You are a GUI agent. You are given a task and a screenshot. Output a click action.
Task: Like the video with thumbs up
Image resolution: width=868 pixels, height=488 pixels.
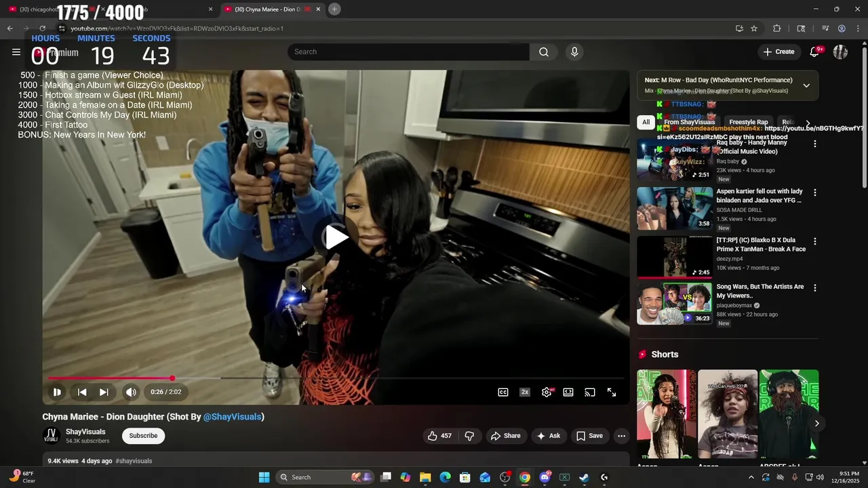click(x=439, y=436)
